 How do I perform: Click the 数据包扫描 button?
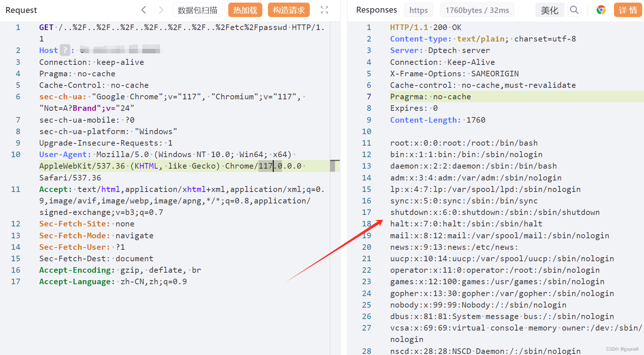pyautogui.click(x=197, y=10)
